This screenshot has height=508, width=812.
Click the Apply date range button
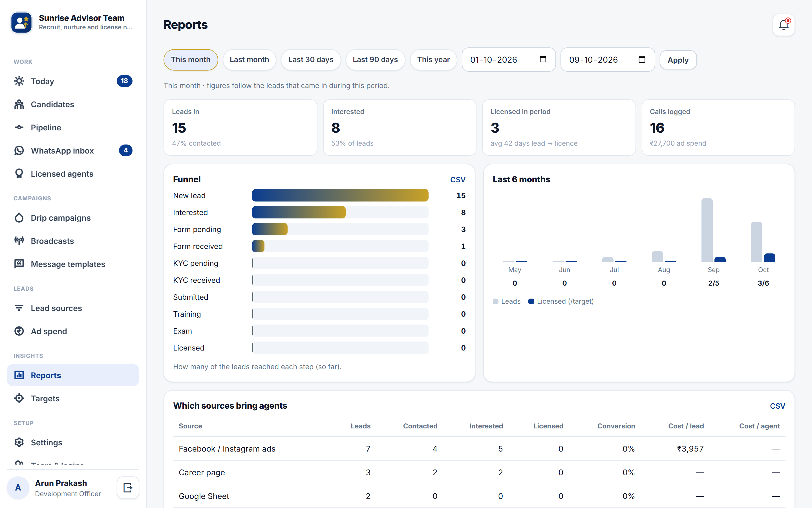click(678, 60)
